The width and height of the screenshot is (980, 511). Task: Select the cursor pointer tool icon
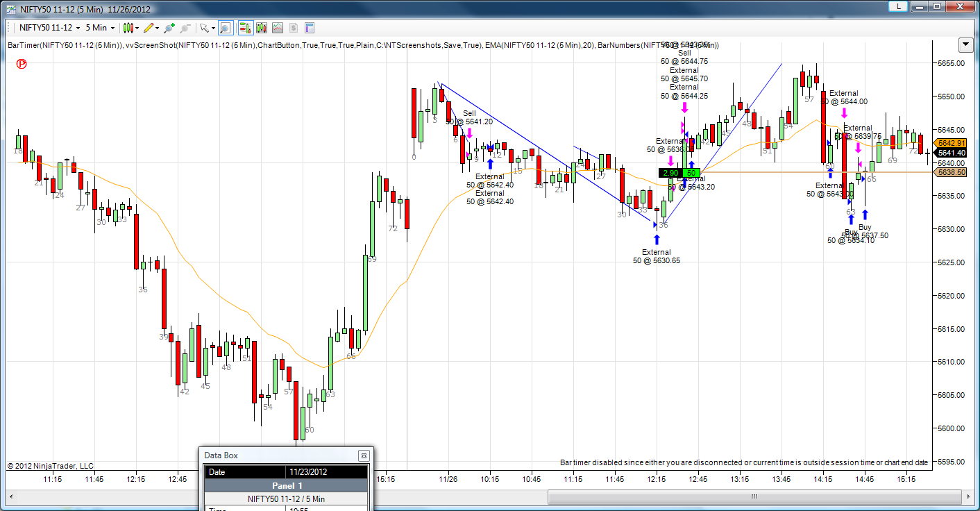click(x=204, y=28)
